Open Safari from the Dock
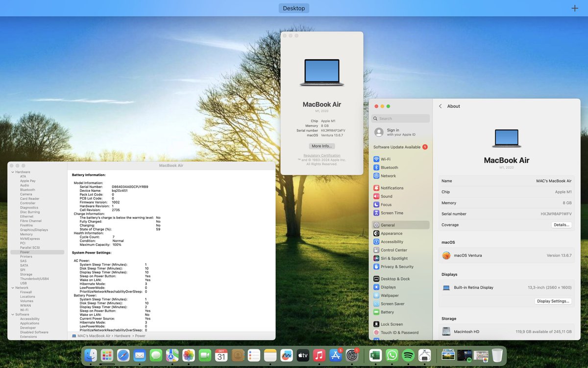This screenshot has width=588, height=368. pos(123,355)
